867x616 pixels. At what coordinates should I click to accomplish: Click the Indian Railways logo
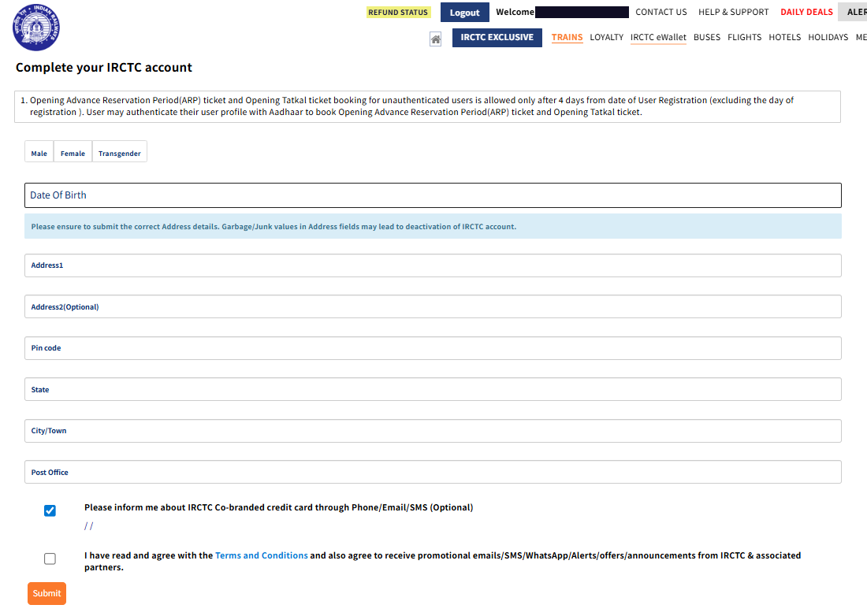coord(36,28)
